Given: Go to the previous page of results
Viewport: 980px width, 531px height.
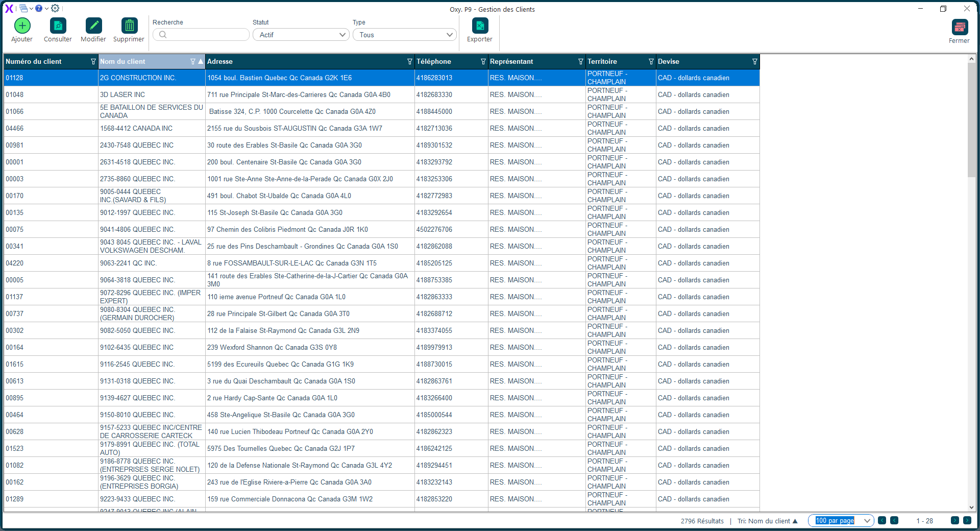Looking at the screenshot, I should [894, 520].
